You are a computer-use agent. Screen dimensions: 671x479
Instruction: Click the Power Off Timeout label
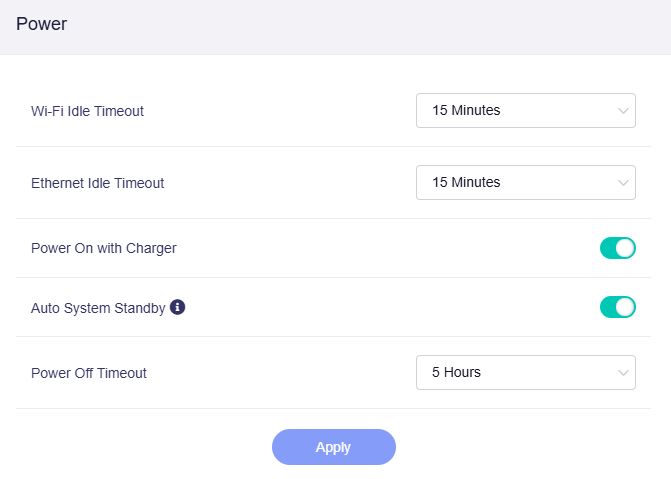pyautogui.click(x=89, y=373)
